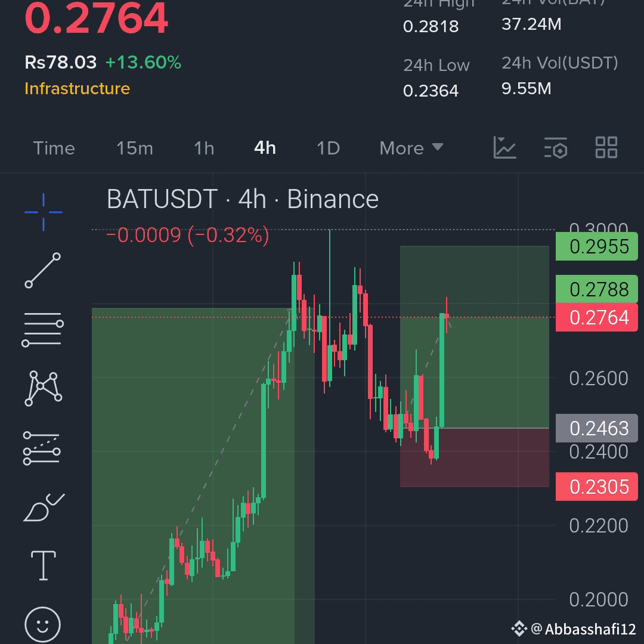644x644 pixels.
Task: Open the Infrastructure category link
Action: pyautogui.click(x=77, y=89)
